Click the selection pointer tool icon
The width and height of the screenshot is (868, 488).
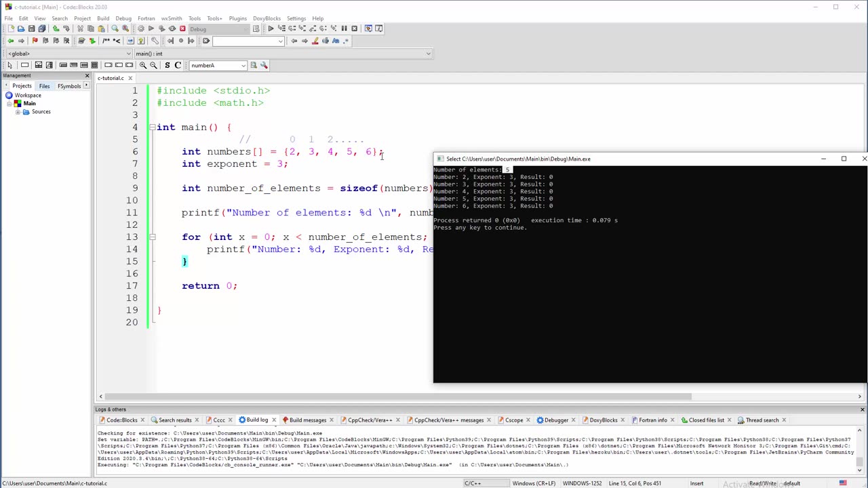[10, 65]
